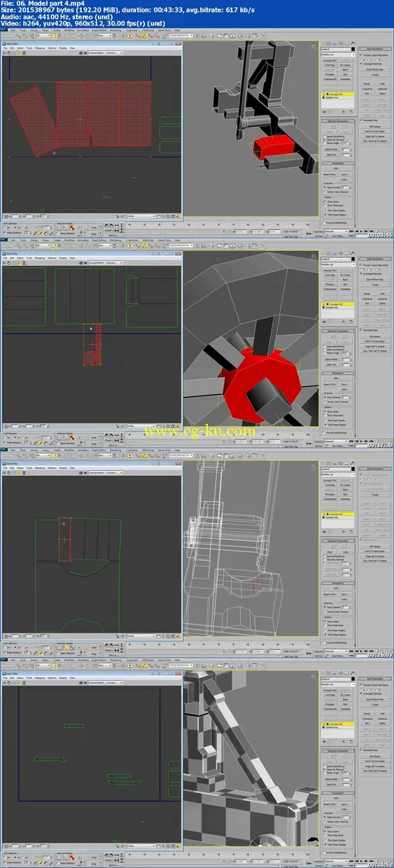This screenshot has height=868, width=394.
Task: Click Go To Start button in 00:19:30 frame
Action: (352, 442)
